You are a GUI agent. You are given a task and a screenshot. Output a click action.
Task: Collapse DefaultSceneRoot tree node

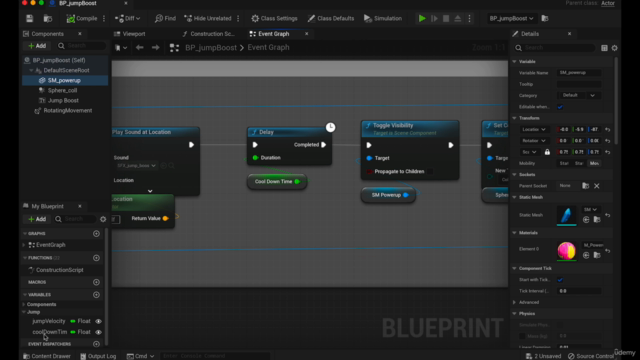(x=31, y=70)
